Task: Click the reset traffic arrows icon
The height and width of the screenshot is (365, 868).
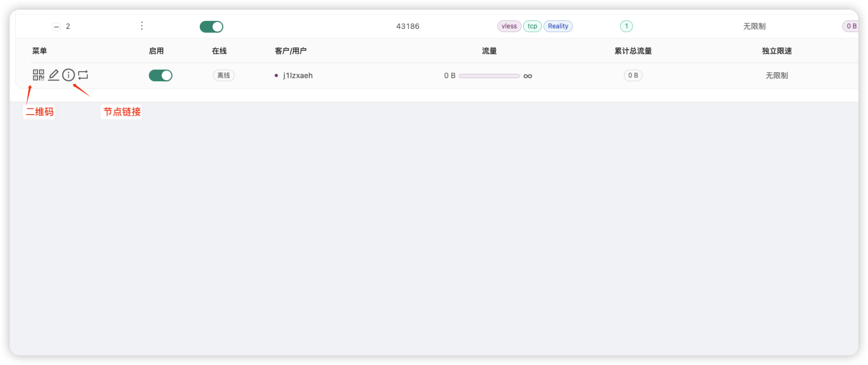Action: (x=83, y=75)
